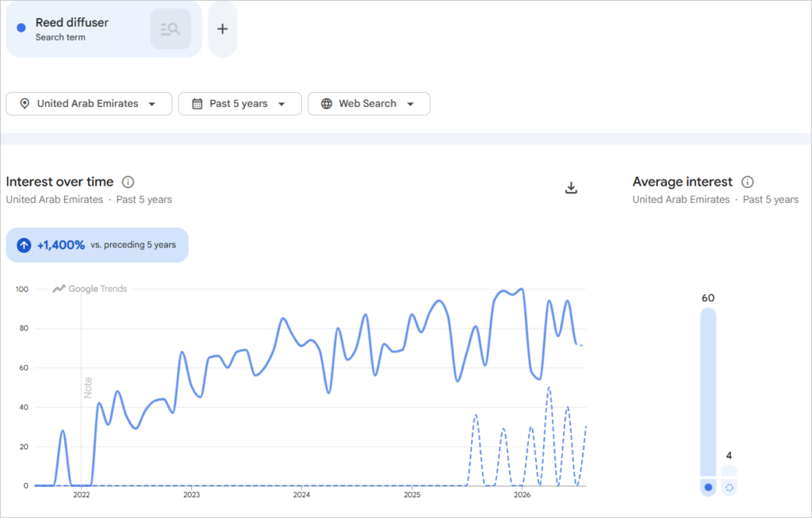Screen dimensions: 812x518
Task: Click the 80 label on the y-axis
Action: 24,328
